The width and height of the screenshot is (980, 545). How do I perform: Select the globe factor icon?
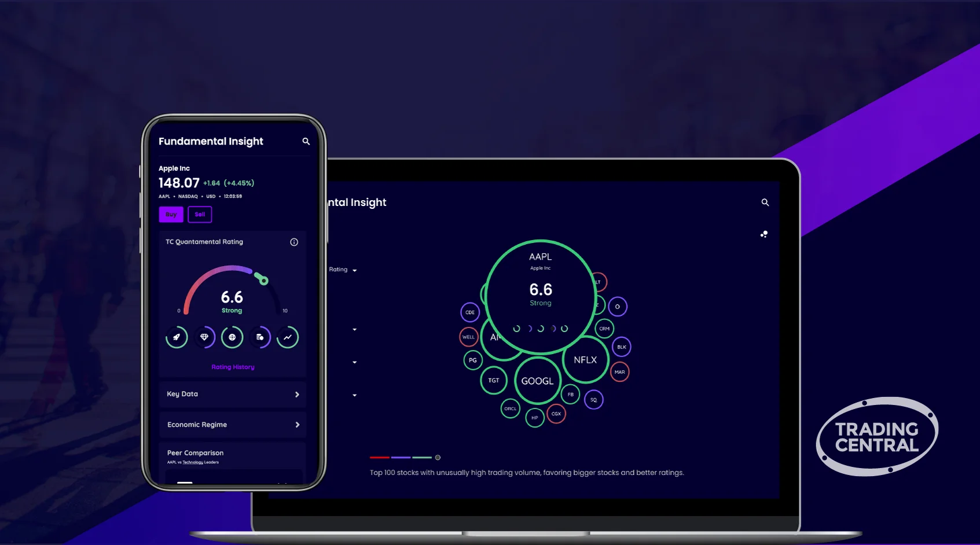click(232, 337)
